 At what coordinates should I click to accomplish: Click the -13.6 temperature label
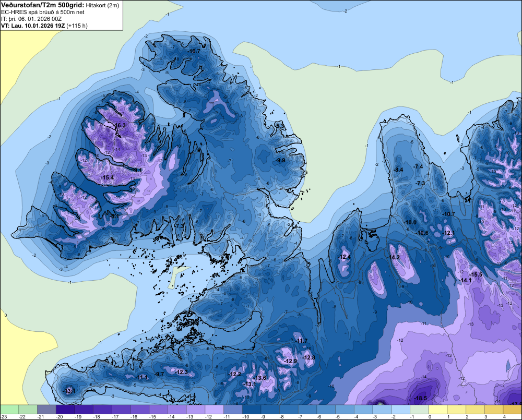coord(260,378)
